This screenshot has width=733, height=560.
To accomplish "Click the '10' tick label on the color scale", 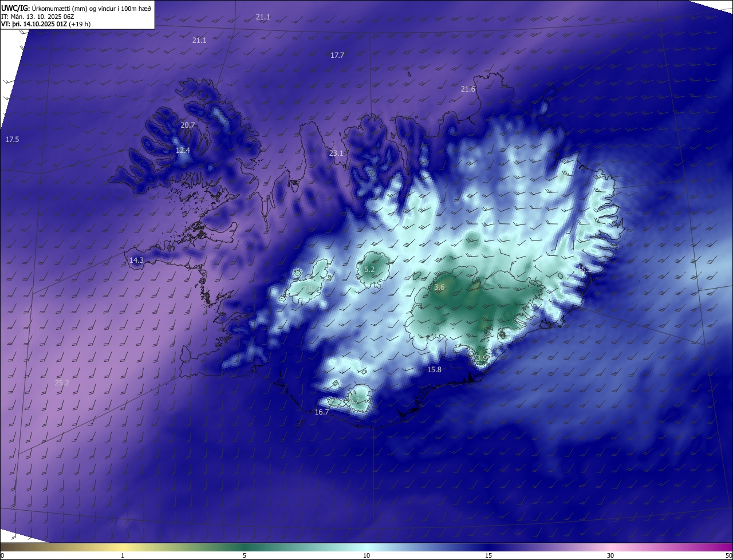I will [x=366, y=555].
